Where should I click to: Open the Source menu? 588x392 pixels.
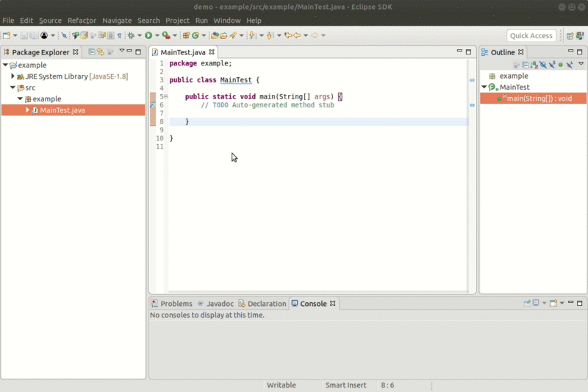pyautogui.click(x=50, y=21)
